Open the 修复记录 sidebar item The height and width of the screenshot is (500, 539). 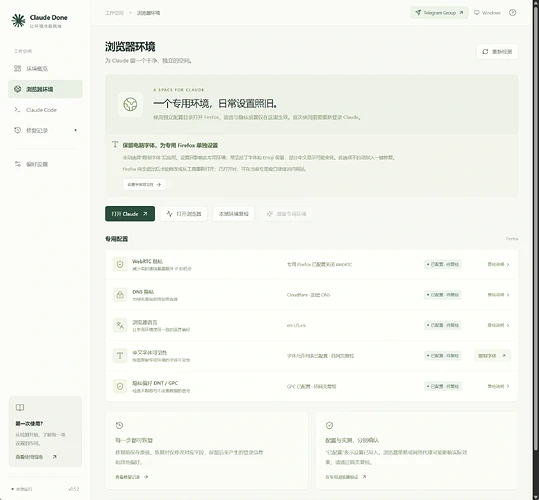click(x=45, y=130)
